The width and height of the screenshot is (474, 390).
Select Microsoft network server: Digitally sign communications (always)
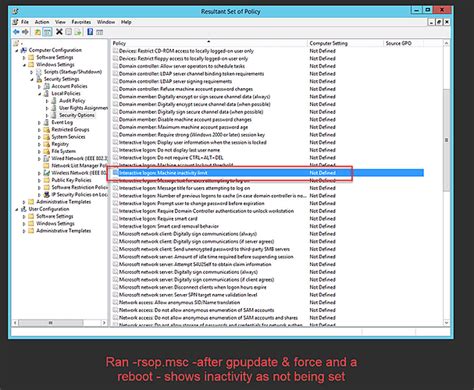click(x=188, y=272)
